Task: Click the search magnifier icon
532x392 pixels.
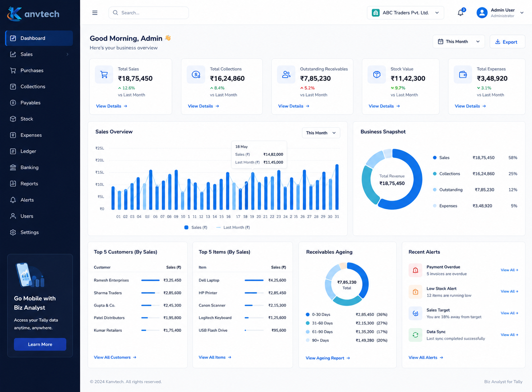Action: pos(116,13)
